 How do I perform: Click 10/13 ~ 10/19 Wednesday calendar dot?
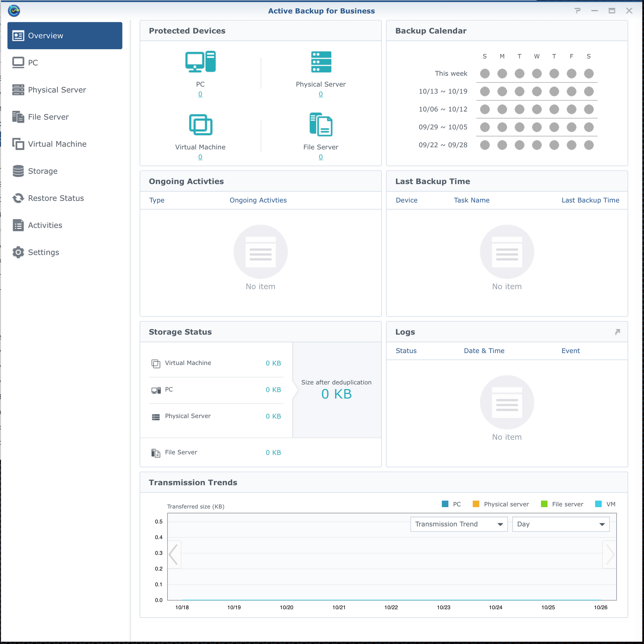tap(537, 91)
